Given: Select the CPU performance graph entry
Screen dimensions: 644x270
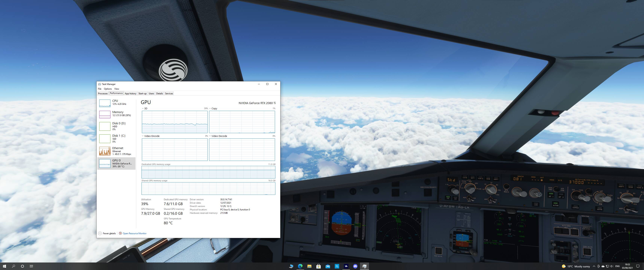Looking at the screenshot, I should click(x=116, y=102).
